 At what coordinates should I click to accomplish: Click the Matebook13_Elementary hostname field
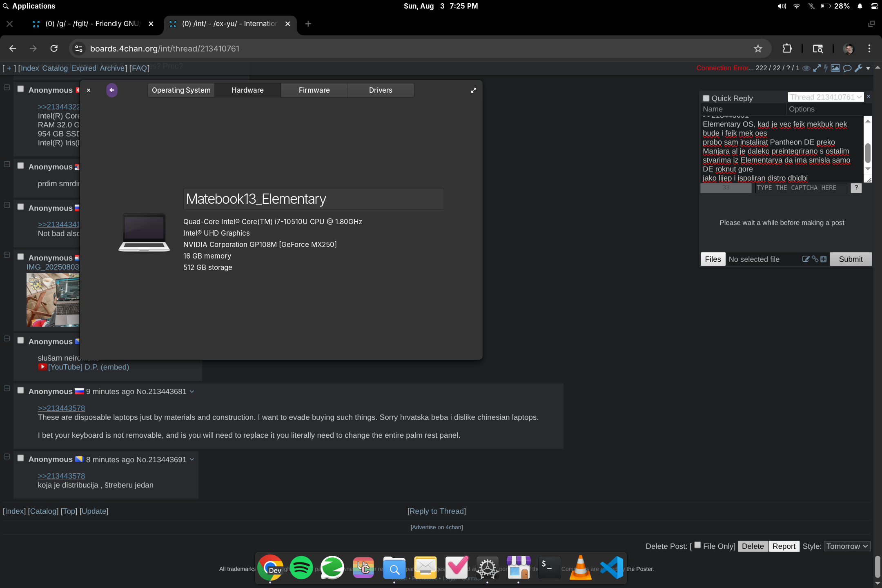click(x=314, y=199)
